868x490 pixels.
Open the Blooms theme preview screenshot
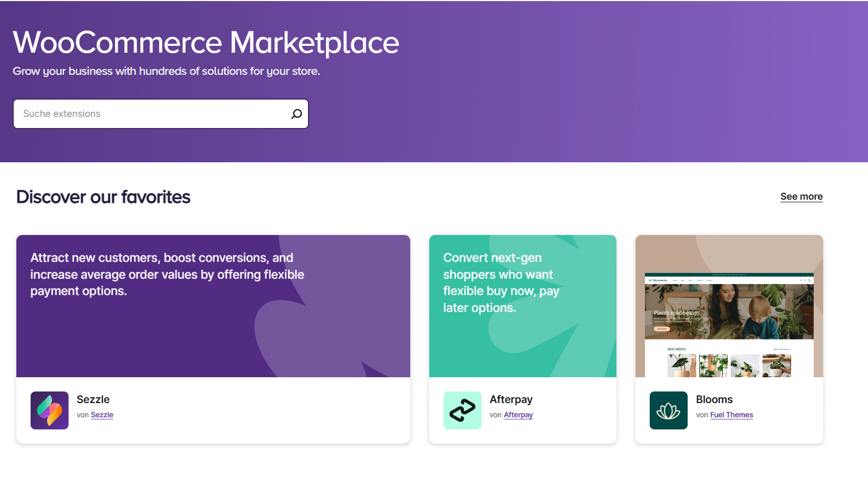(729, 321)
